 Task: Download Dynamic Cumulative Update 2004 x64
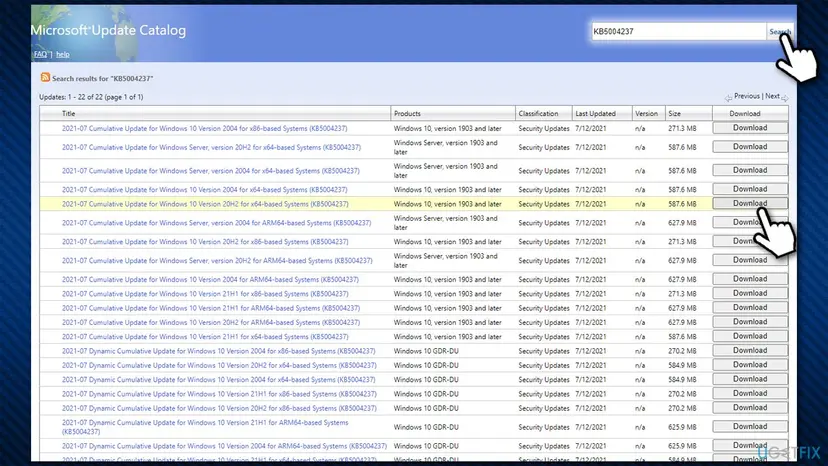(x=750, y=378)
